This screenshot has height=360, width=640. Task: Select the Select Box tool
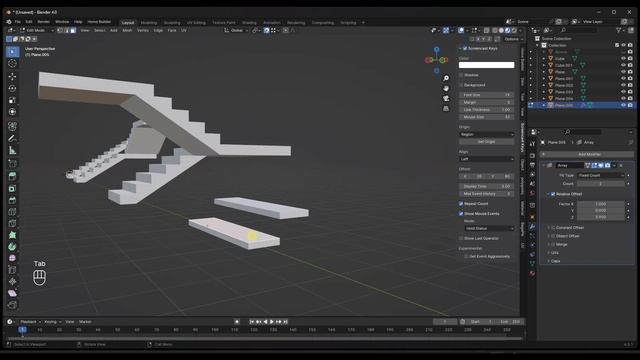[12, 52]
